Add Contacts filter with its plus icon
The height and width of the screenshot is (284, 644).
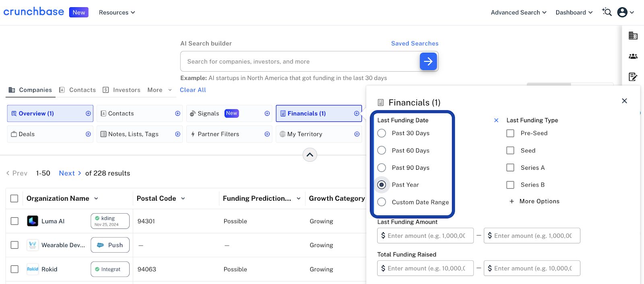[x=178, y=113]
